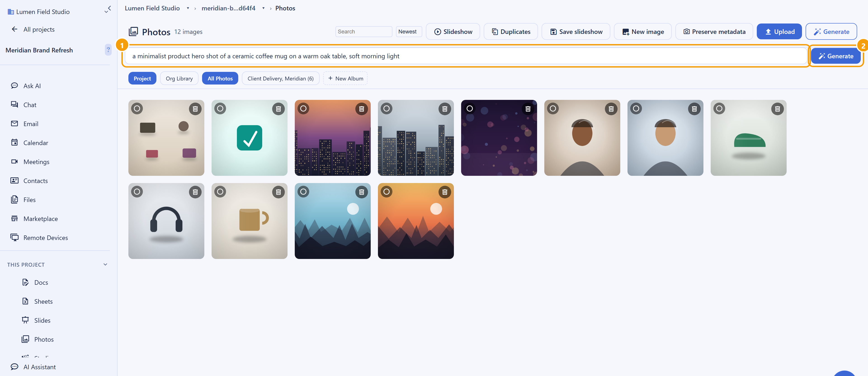Viewport: 868px width, 376px height.
Task: Click the filled Generate button beside prompt
Action: [836, 56]
